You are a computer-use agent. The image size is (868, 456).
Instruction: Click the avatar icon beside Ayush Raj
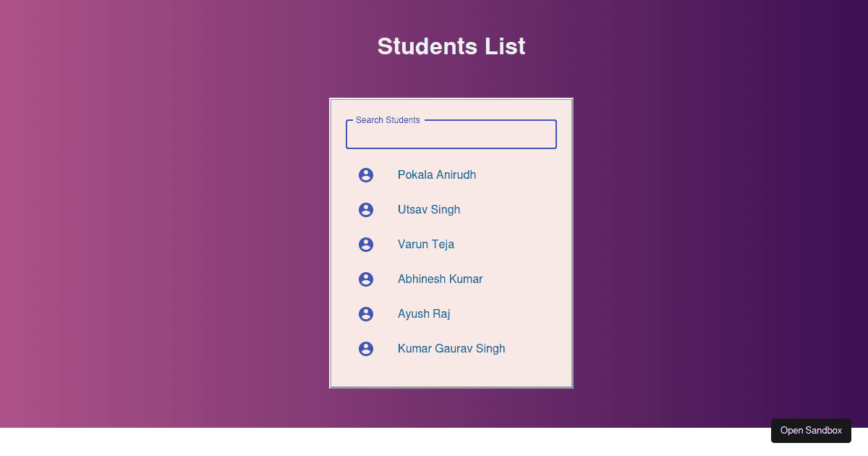[366, 313]
